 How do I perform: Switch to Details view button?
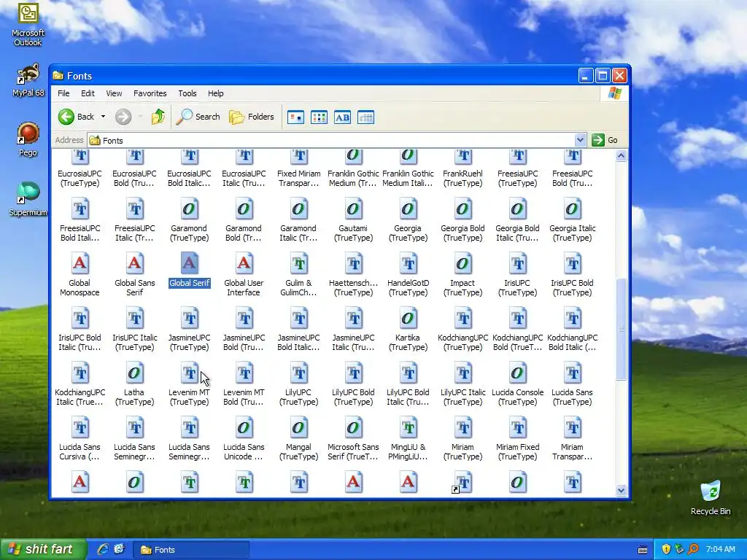coord(366,117)
